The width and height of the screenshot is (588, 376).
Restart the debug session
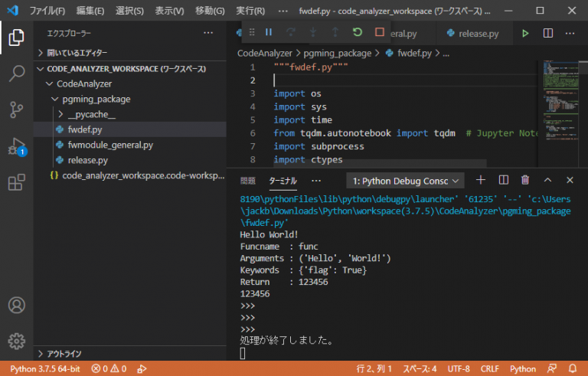(x=358, y=32)
